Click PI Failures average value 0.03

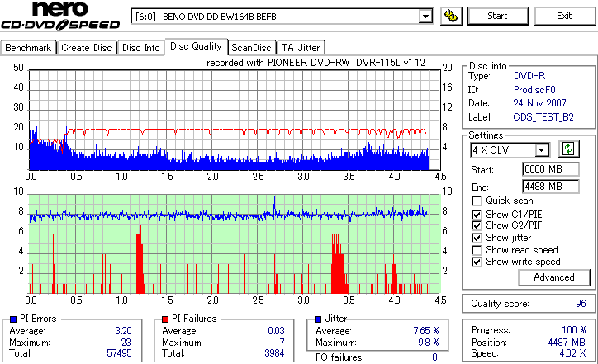pos(276,331)
